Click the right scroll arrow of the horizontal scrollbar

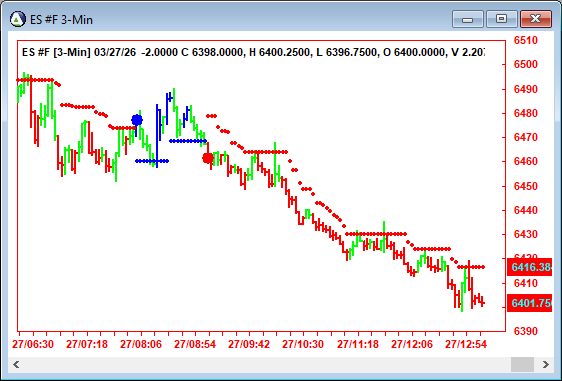click(546, 365)
